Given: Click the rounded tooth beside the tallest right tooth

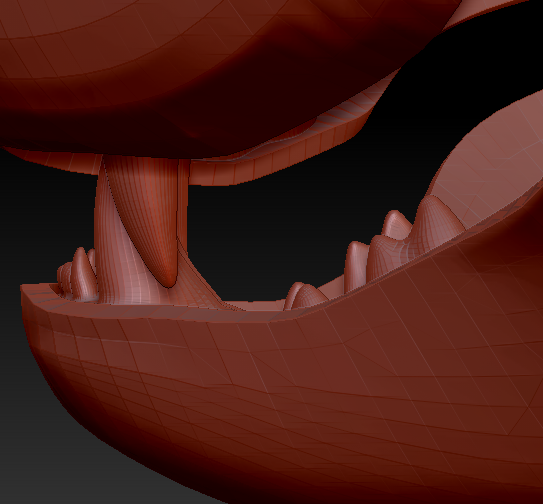Looking at the screenshot, I should tap(396, 224).
